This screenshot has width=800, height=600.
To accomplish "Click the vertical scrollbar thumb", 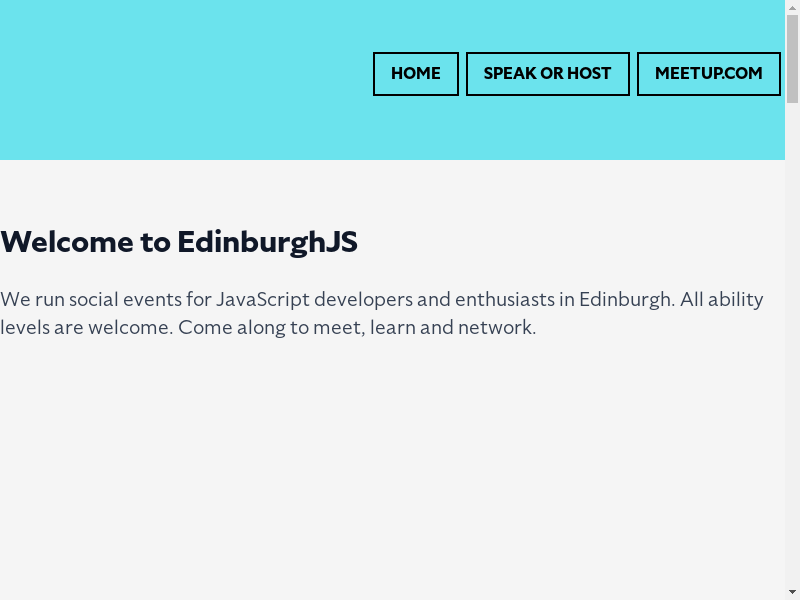I will (792, 60).
